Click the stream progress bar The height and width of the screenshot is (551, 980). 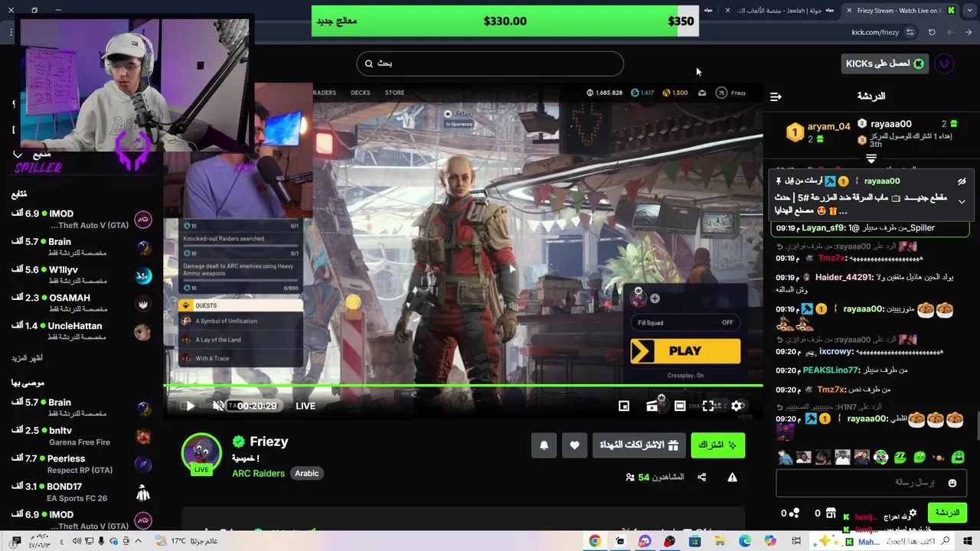pos(463,386)
